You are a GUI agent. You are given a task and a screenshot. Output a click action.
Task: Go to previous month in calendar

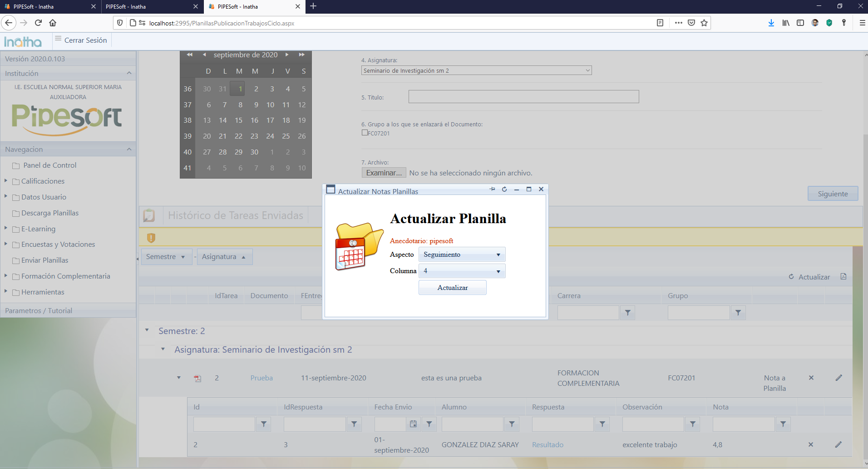point(204,55)
